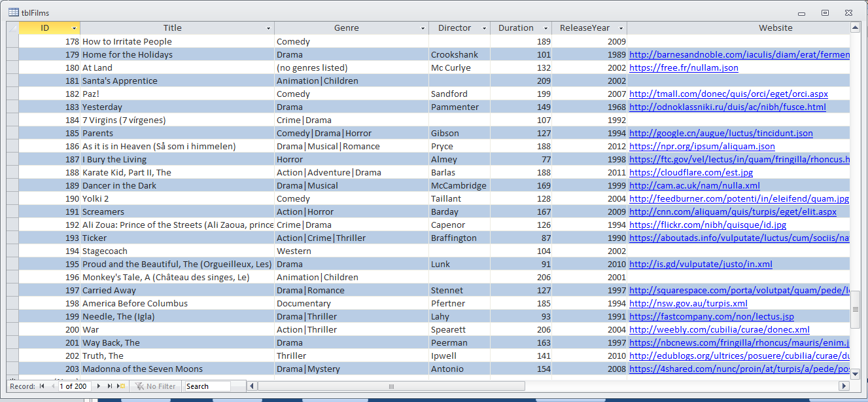
Task: Open the Director column filter dropdown
Action: pos(484,28)
